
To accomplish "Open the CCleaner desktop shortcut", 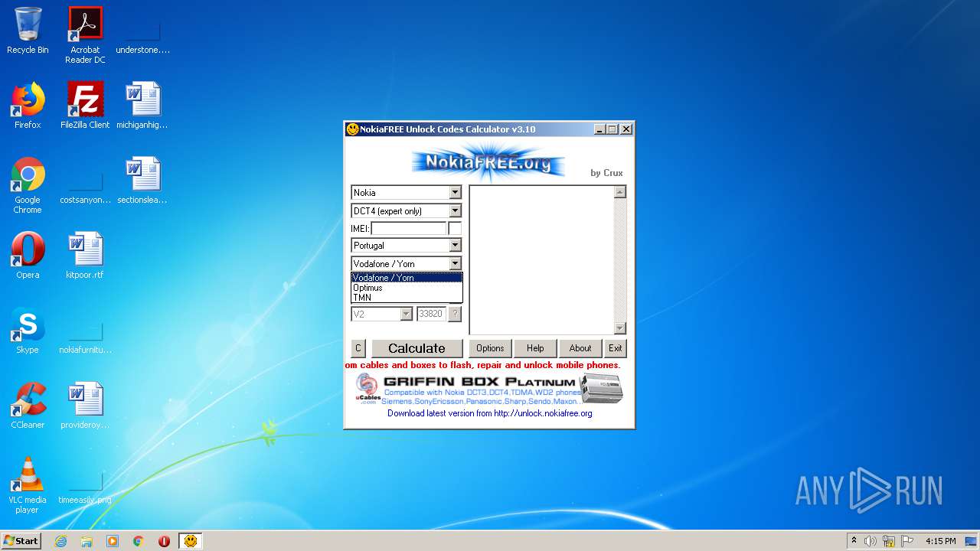I will pyautogui.click(x=28, y=406).
